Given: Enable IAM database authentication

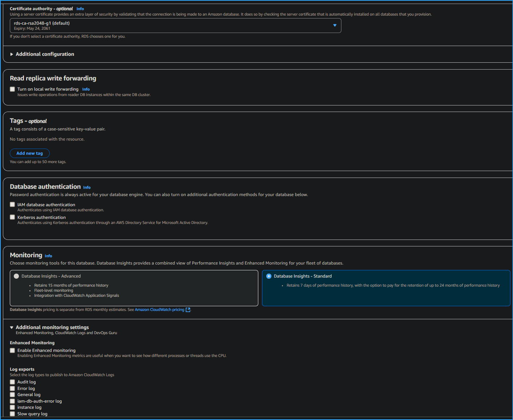Looking at the screenshot, I should click(x=12, y=204).
